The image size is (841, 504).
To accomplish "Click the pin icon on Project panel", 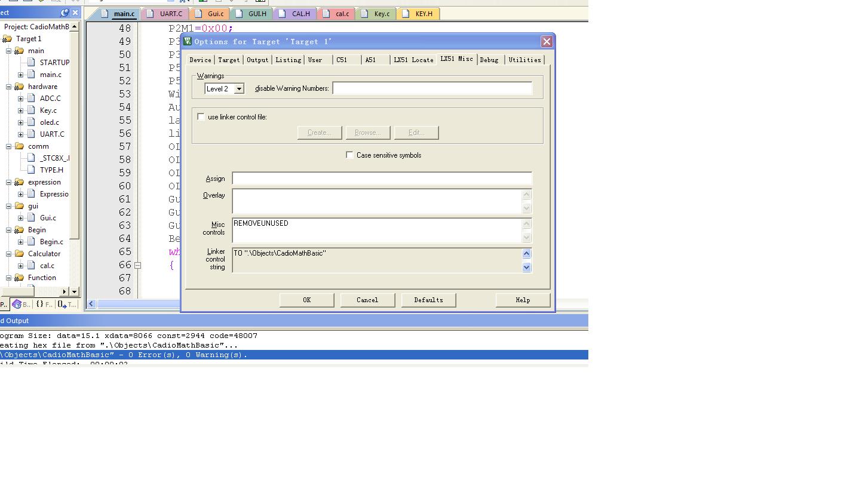I will pos(65,13).
